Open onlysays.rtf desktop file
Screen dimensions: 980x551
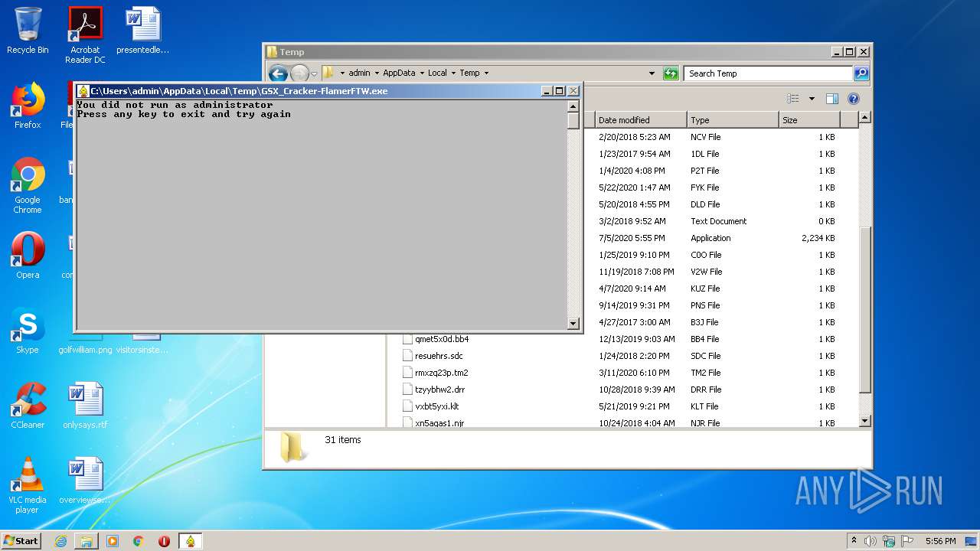coord(85,406)
